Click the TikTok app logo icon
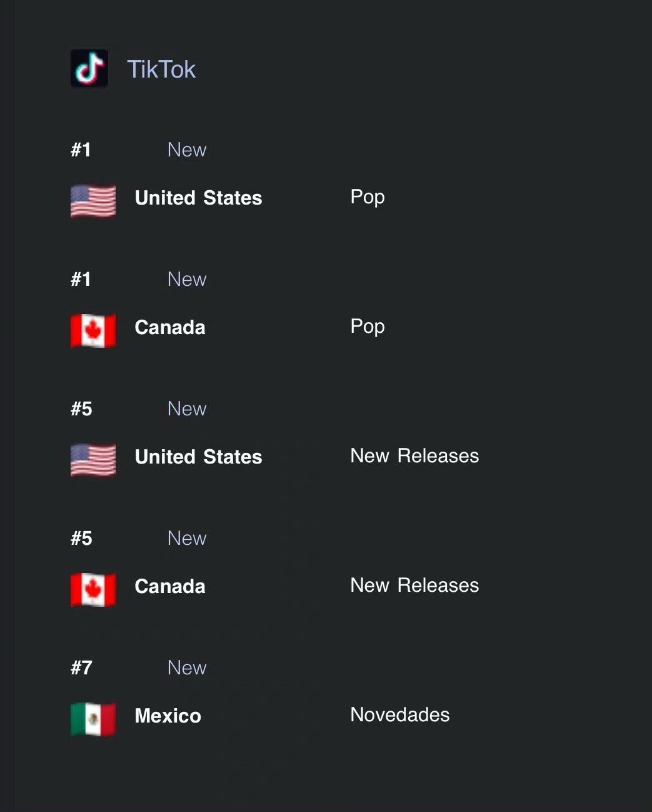This screenshot has height=812, width=652. 89,68
